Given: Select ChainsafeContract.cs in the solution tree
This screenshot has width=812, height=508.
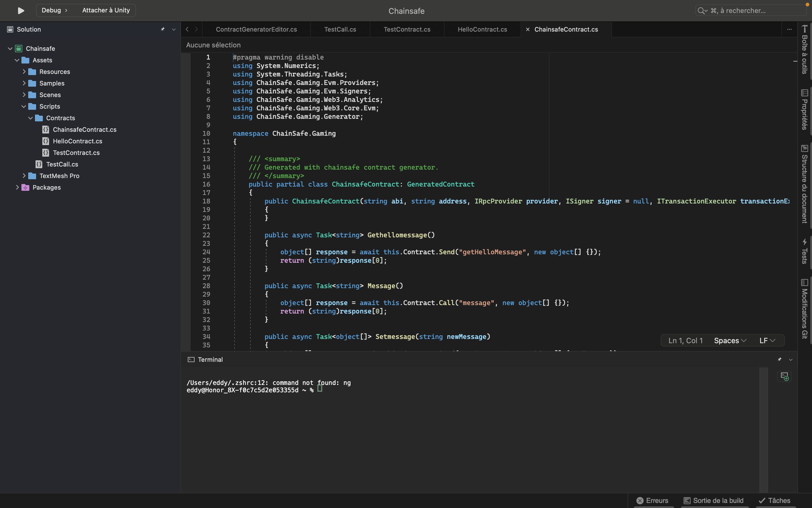Looking at the screenshot, I should click(x=85, y=130).
